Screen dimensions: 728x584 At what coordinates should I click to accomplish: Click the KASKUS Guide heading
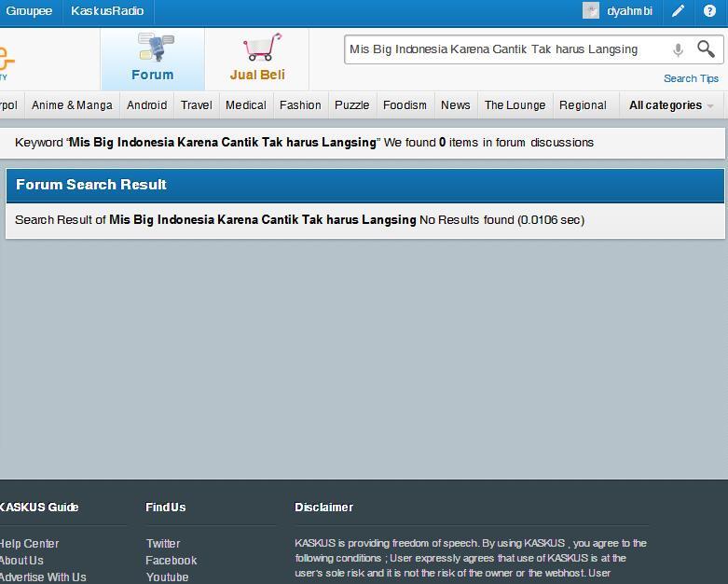coord(39,507)
